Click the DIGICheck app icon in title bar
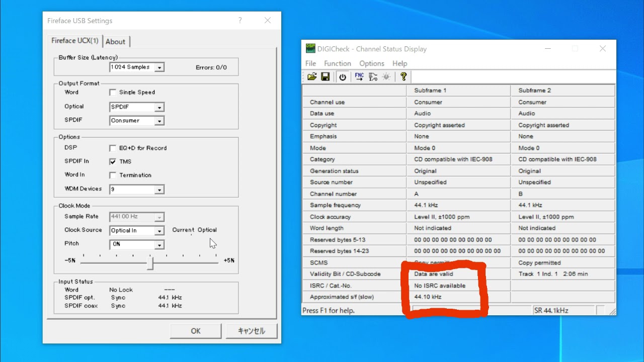Viewport: 644px width, 362px height. 310,49
